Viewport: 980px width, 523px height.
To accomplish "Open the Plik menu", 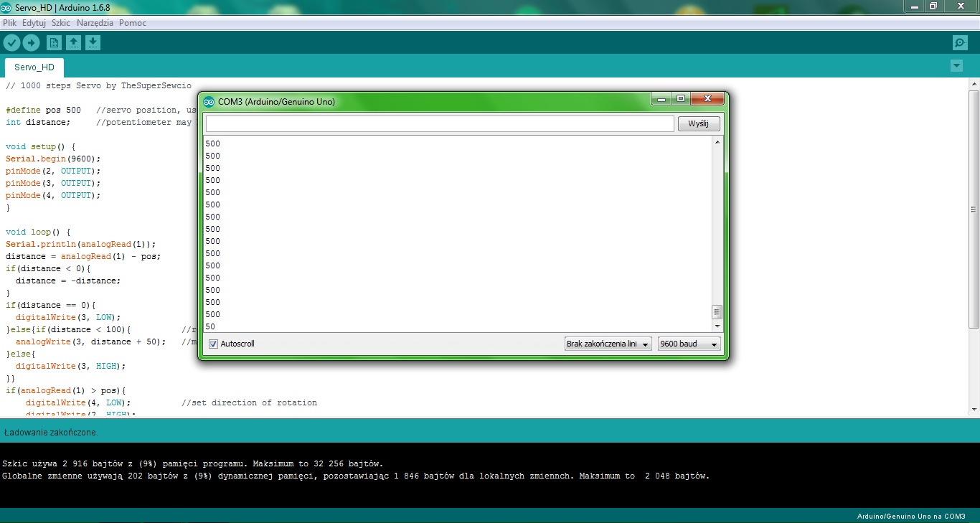I will (x=10, y=23).
